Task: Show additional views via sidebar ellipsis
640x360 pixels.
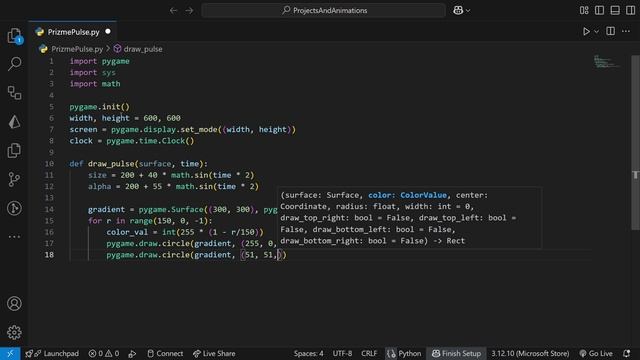Action: pos(14,237)
